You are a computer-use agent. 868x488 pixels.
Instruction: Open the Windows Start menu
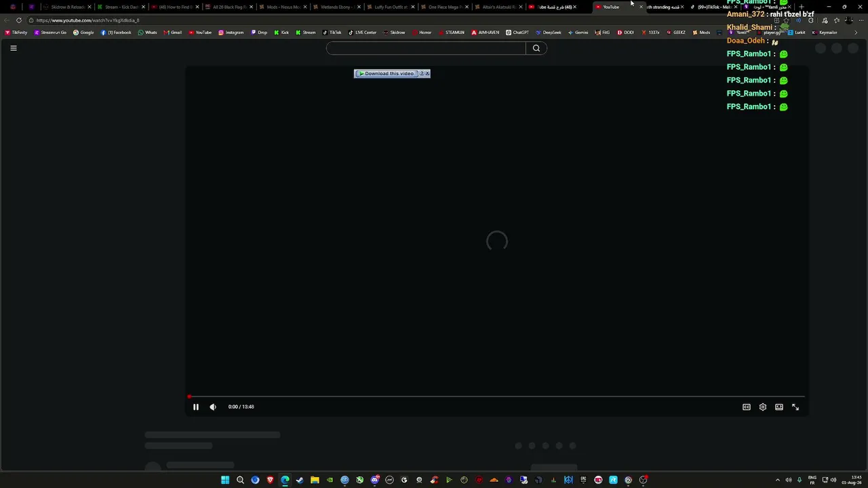[225, 480]
